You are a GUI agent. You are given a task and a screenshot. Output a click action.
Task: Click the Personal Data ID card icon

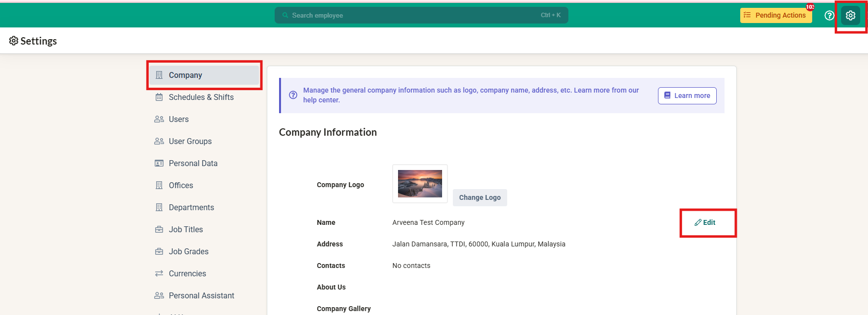click(159, 163)
